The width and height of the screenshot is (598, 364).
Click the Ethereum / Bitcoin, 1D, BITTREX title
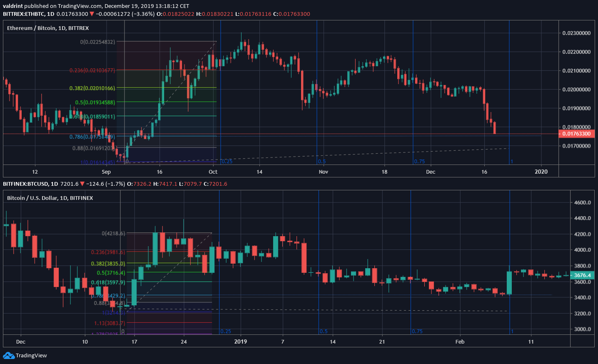click(48, 28)
